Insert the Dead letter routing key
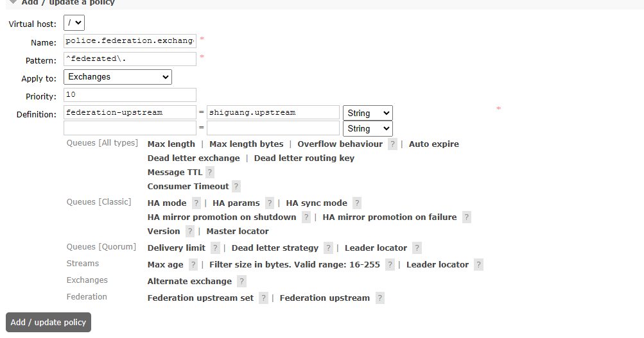The width and height of the screenshot is (644, 338). tap(304, 158)
